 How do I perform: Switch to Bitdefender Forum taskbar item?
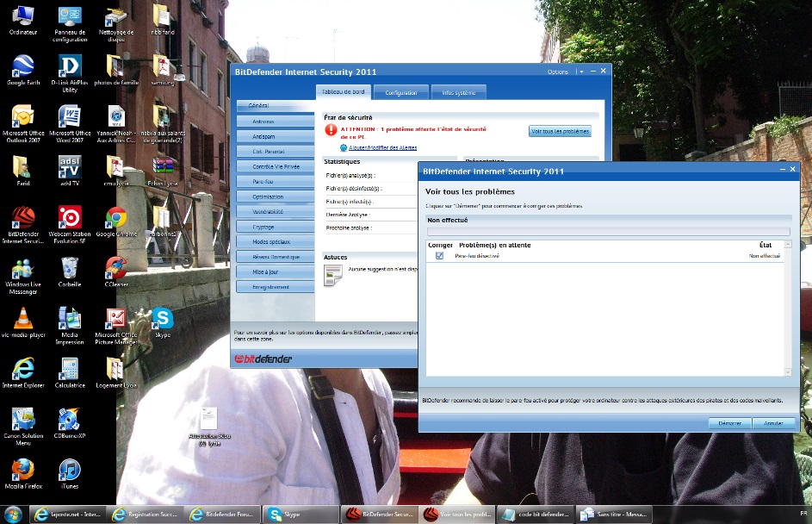(x=223, y=515)
